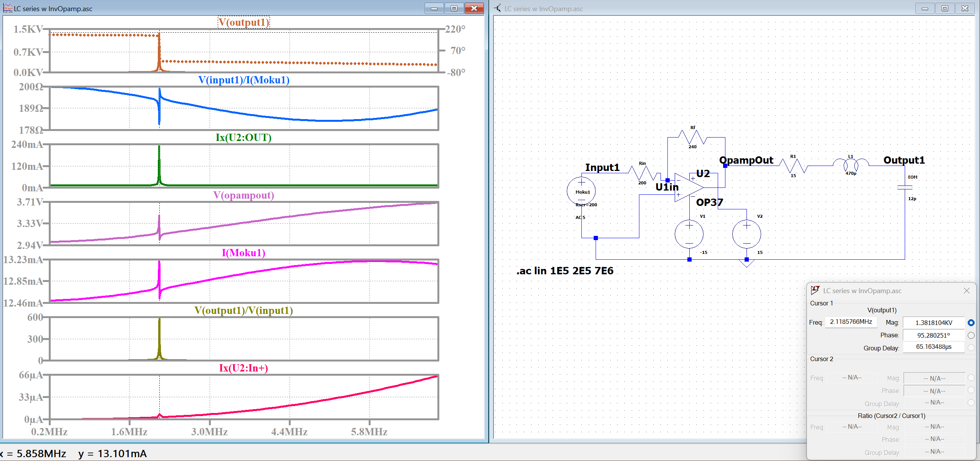Select the EOM capacitor symbol
The width and height of the screenshot is (980, 461).
[905, 187]
